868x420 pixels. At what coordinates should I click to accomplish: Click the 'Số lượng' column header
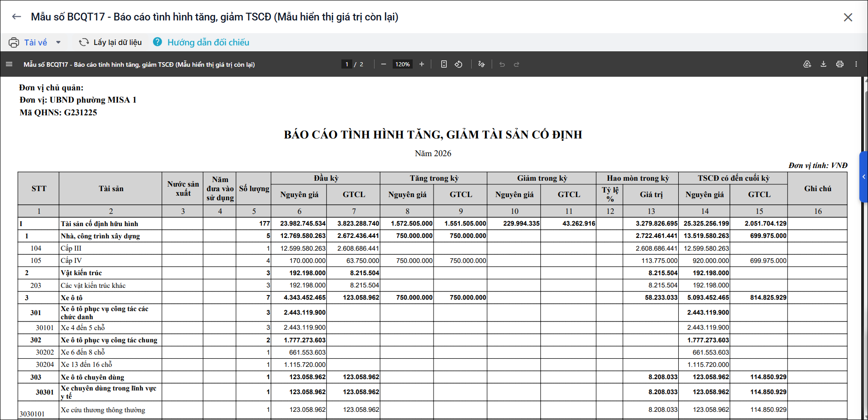pyautogui.click(x=254, y=188)
